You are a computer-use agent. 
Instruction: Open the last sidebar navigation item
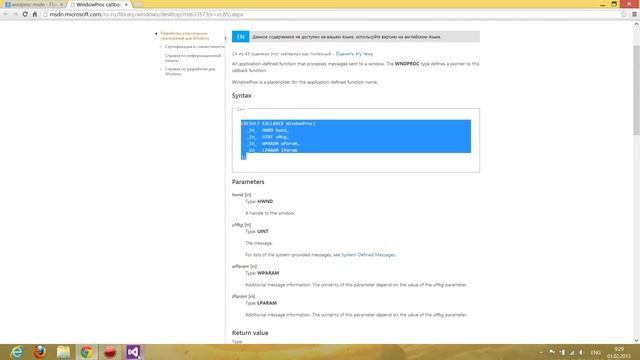[190, 71]
